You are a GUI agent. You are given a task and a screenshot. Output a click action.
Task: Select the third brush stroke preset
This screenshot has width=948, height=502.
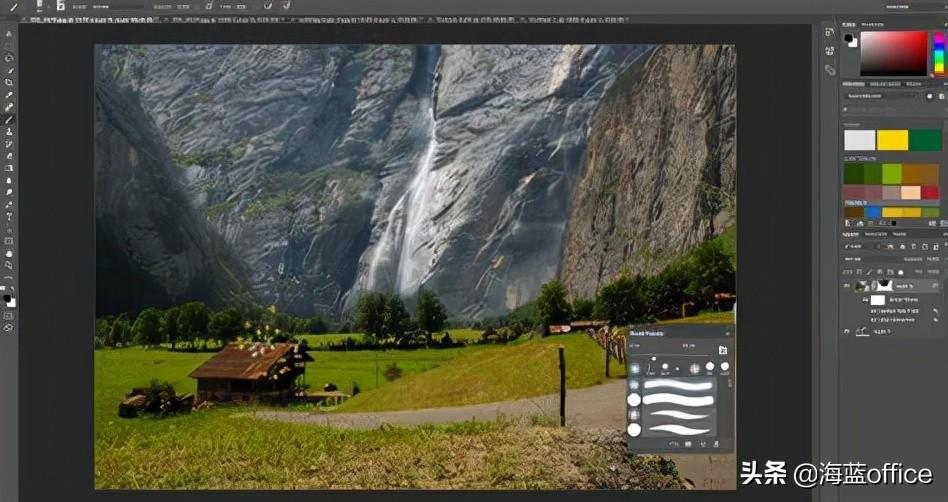[678, 415]
